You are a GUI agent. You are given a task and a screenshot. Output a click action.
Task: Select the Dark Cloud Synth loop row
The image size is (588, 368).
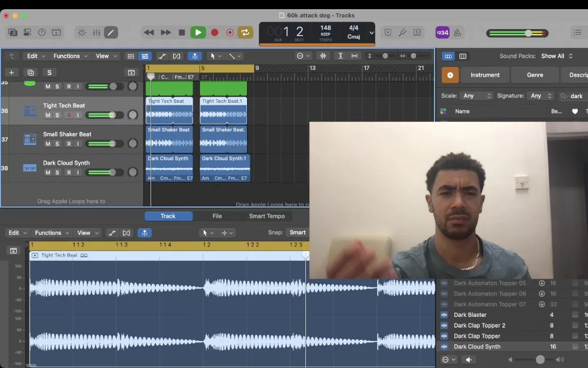point(512,347)
